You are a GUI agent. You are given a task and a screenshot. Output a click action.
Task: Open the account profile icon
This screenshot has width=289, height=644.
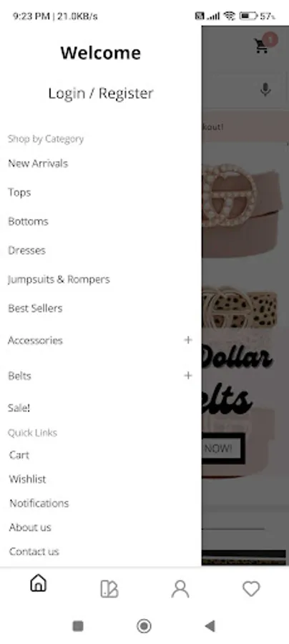pos(180,589)
